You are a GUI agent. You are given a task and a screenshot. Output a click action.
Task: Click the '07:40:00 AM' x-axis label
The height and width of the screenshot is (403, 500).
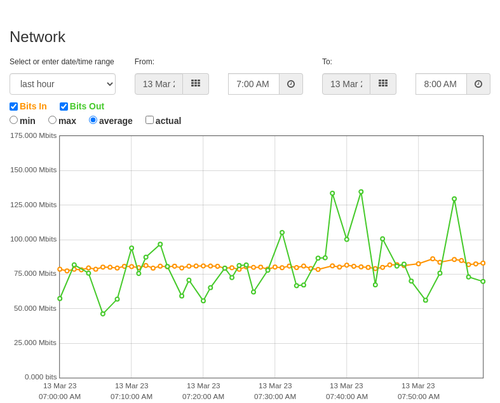(x=347, y=397)
